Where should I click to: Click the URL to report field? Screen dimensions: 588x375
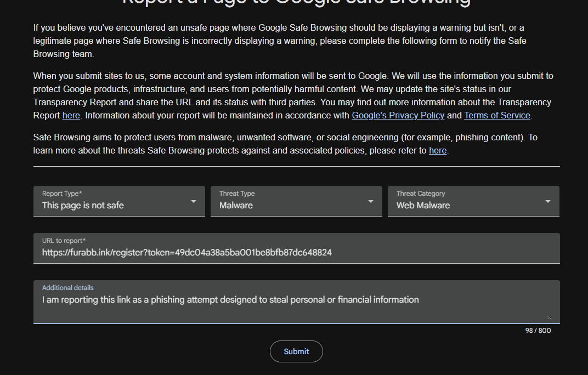tap(296, 248)
